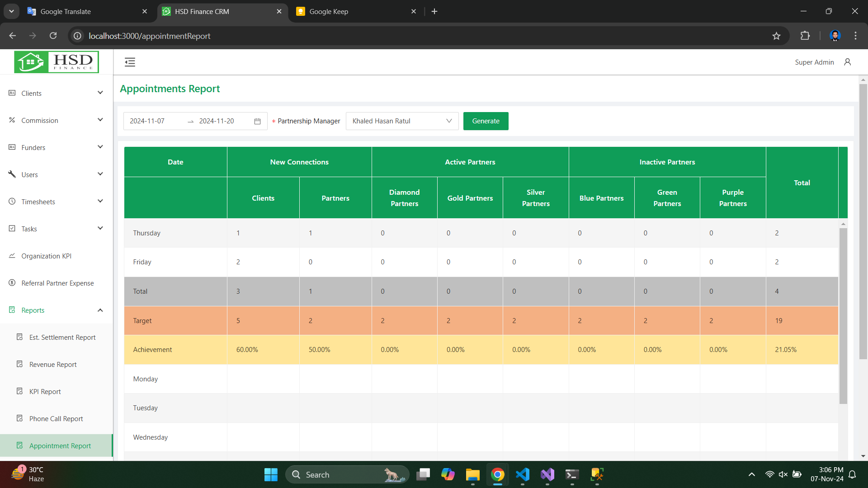Reload the page using refresh icon
Image resolution: width=868 pixels, height=488 pixels.
[x=53, y=36]
